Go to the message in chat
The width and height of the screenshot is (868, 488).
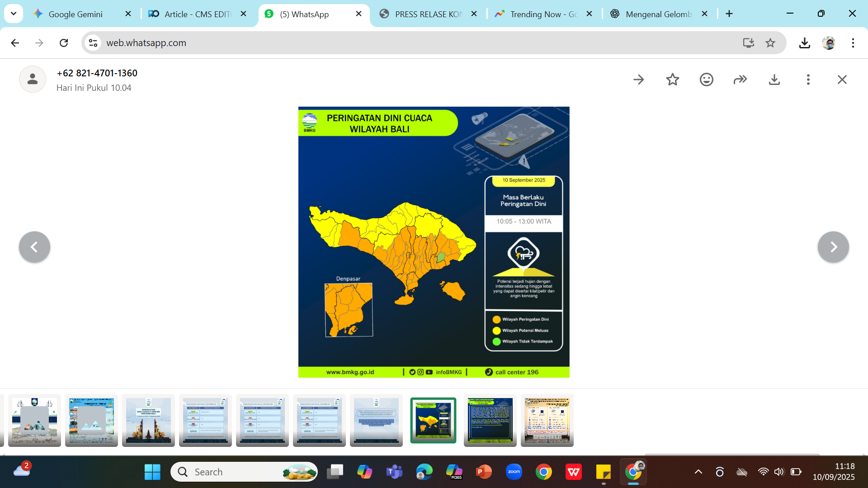click(x=639, y=80)
